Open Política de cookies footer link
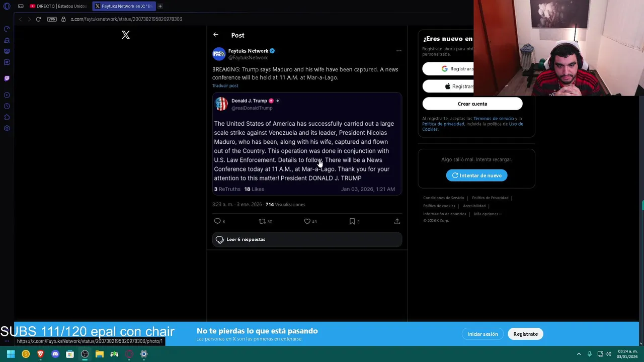Screen dimensions: 644x362 click(439, 206)
